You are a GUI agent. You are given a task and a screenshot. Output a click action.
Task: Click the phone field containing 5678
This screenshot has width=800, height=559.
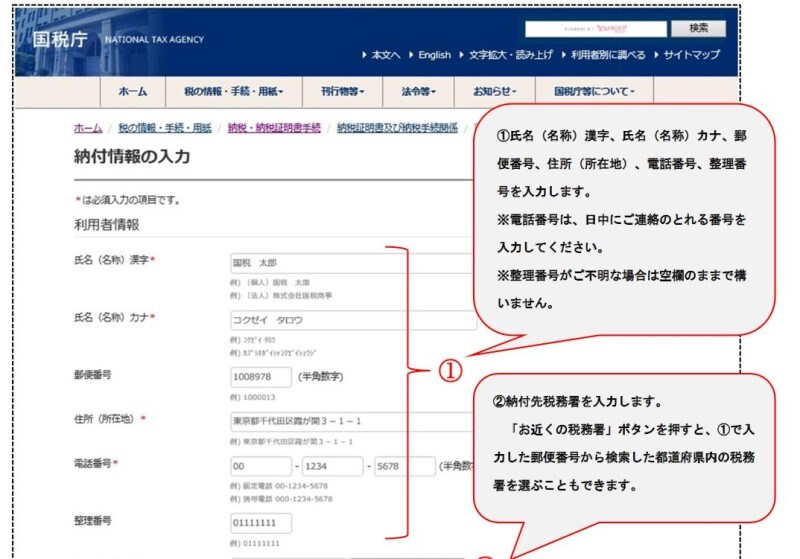click(405, 466)
